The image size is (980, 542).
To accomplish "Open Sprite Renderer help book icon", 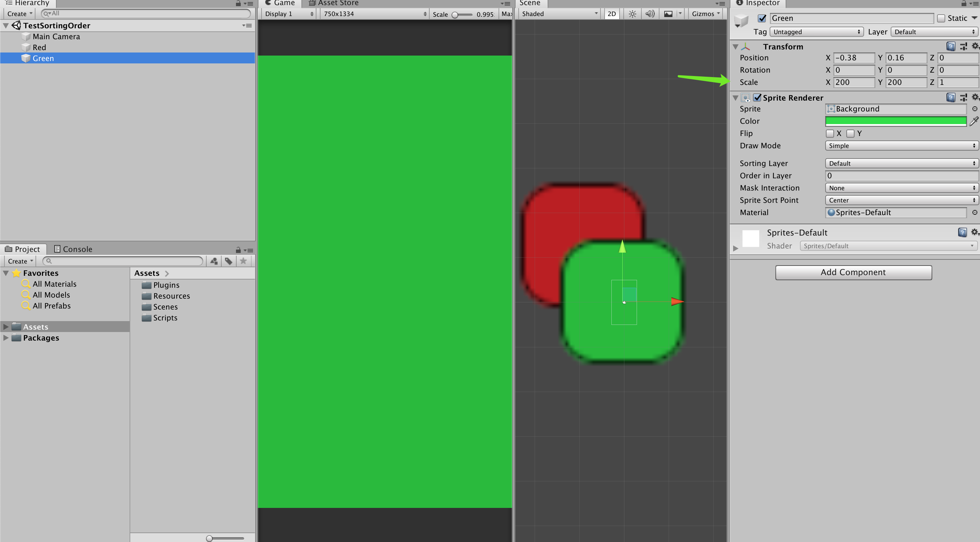I will point(951,98).
